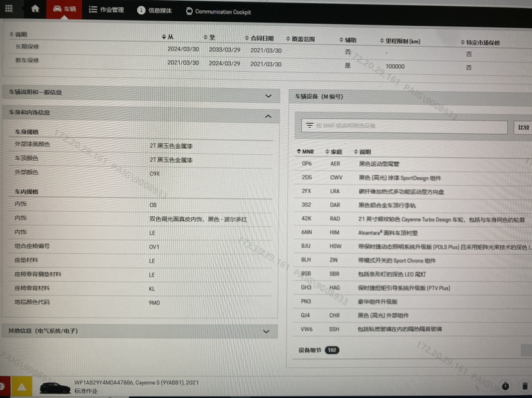Click the 组合座椅编号 0V1 value
This screenshot has width=532, height=398.
(154, 247)
